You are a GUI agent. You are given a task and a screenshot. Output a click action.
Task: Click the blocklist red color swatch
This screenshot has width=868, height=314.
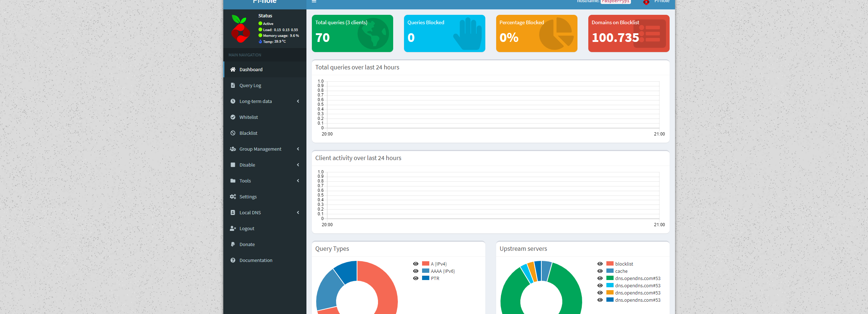tap(610, 264)
